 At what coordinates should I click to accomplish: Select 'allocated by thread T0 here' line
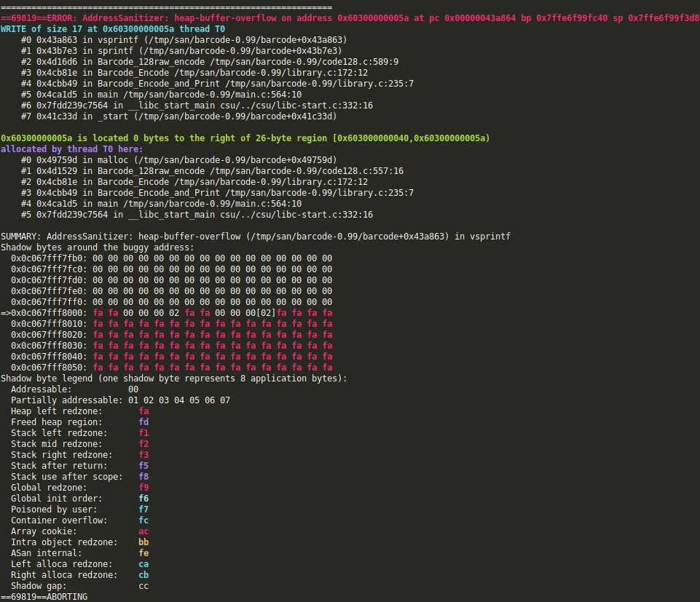tap(72, 149)
